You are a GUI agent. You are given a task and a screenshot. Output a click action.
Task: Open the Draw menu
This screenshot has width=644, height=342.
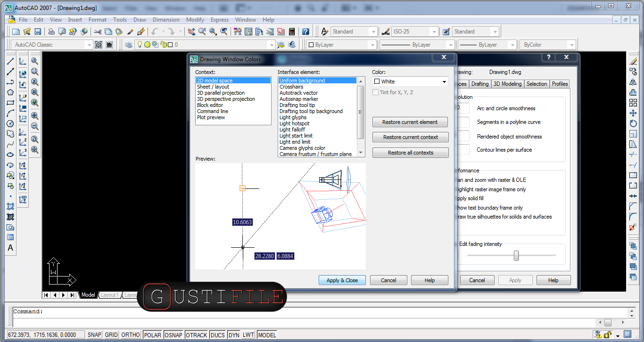[x=140, y=20]
